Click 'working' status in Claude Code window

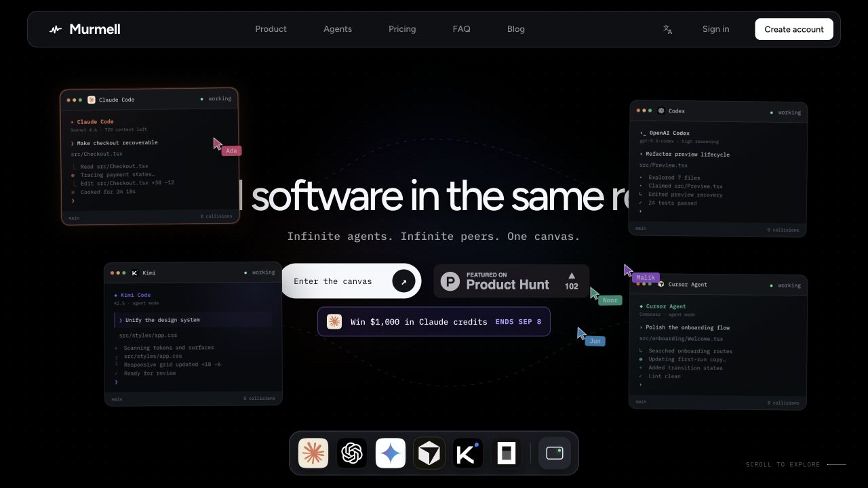tap(220, 99)
